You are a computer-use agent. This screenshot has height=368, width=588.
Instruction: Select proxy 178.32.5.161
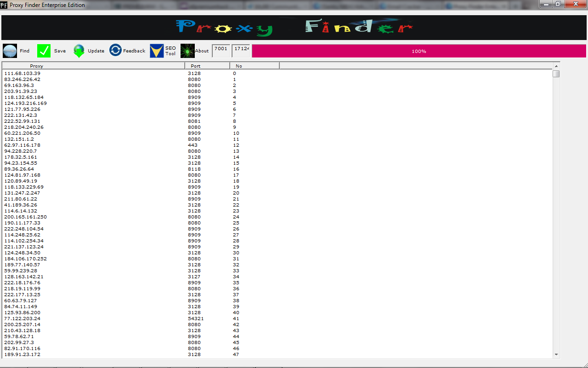(21, 157)
